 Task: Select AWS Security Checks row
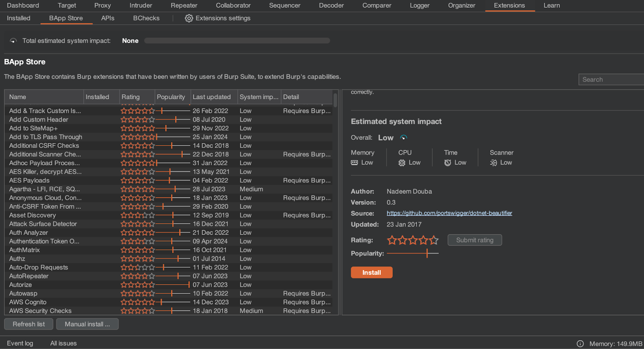tap(169, 311)
